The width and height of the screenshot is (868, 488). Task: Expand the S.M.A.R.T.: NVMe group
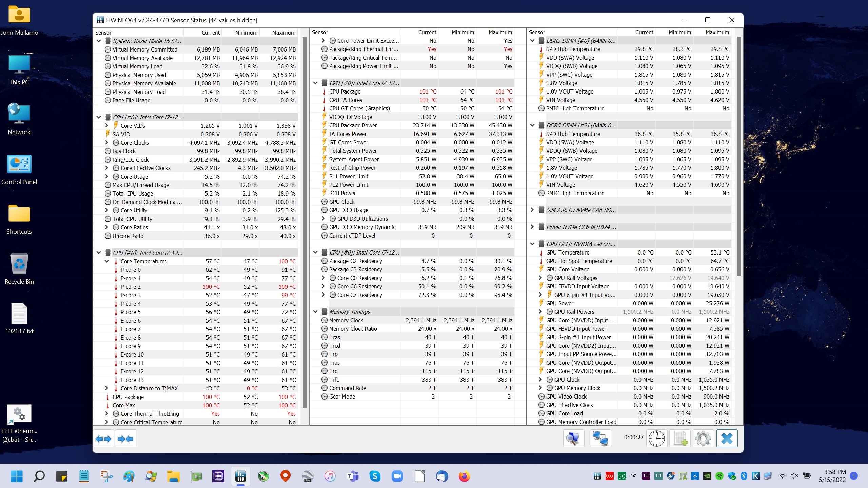tap(532, 210)
